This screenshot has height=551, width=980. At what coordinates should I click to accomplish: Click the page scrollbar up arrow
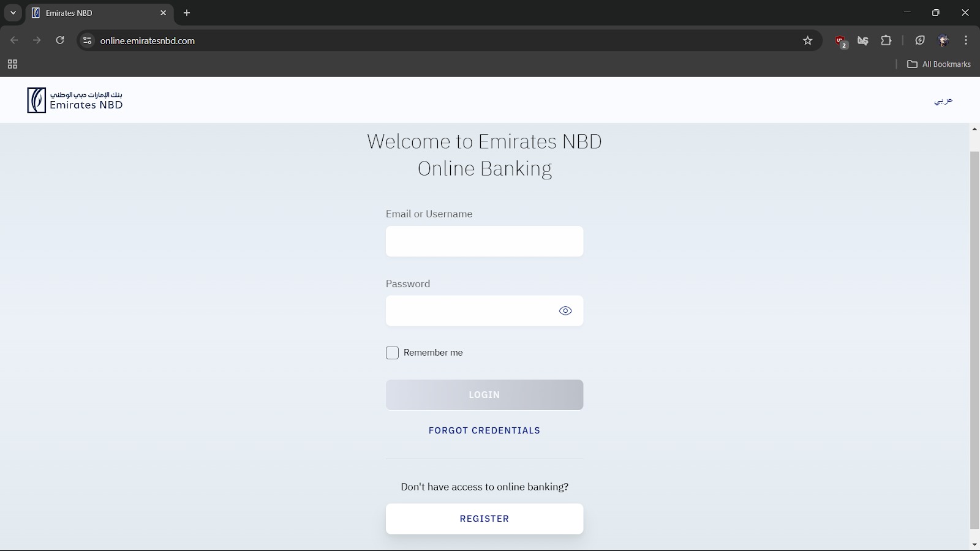[974, 129]
